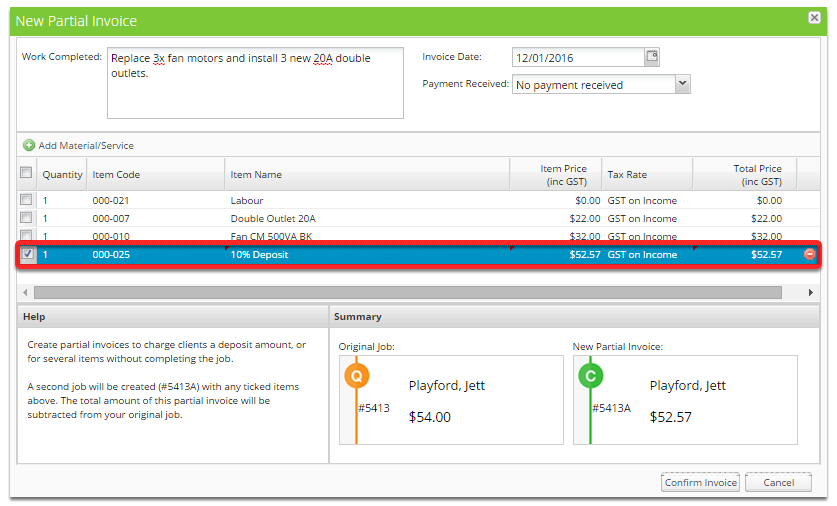Click the Labour item name cell
The image size is (837, 506).
point(247,201)
